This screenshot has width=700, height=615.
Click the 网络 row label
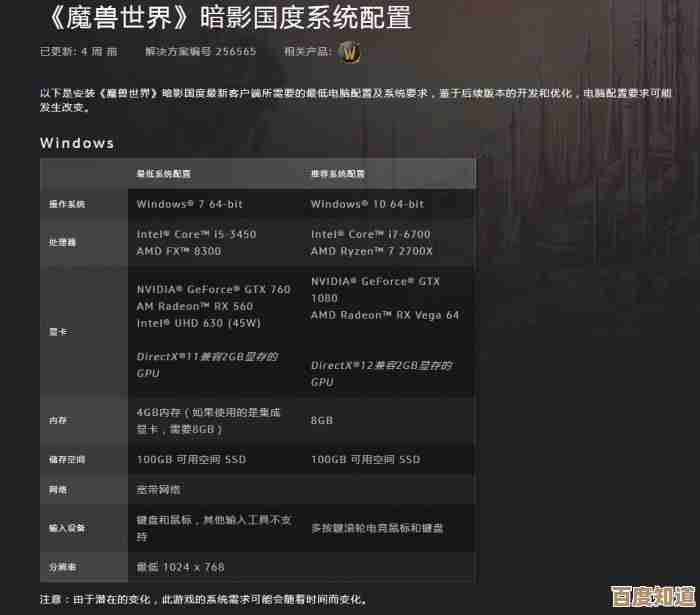pyautogui.click(x=58, y=490)
